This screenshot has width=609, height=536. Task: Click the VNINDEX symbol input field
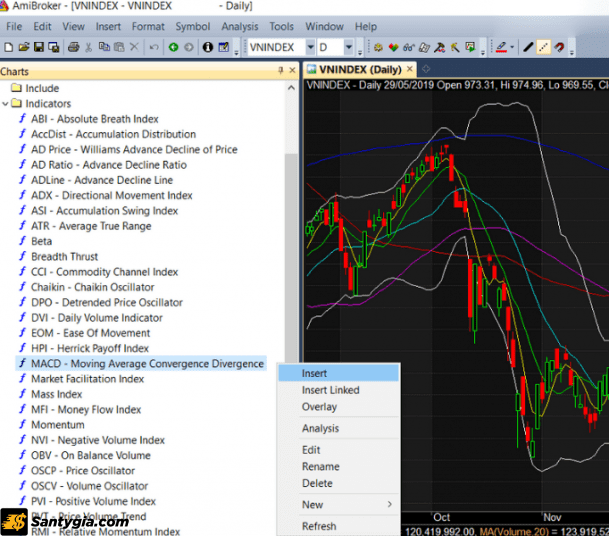pos(277,47)
